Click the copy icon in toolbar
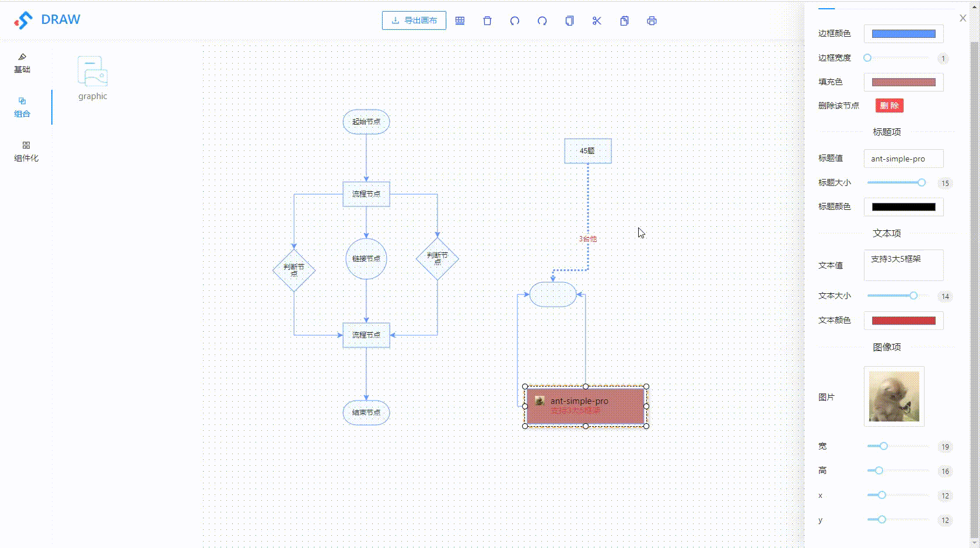 [569, 20]
